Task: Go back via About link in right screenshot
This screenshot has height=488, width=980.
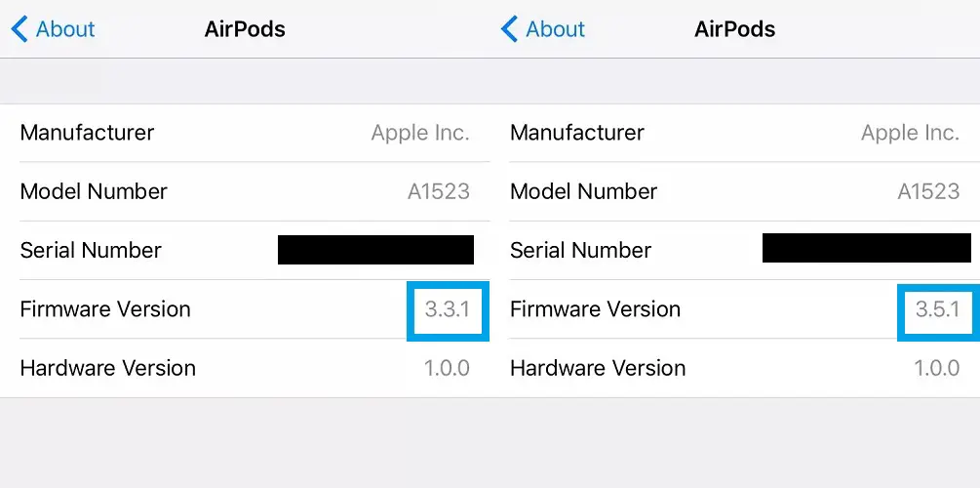Action: pyautogui.click(x=555, y=29)
